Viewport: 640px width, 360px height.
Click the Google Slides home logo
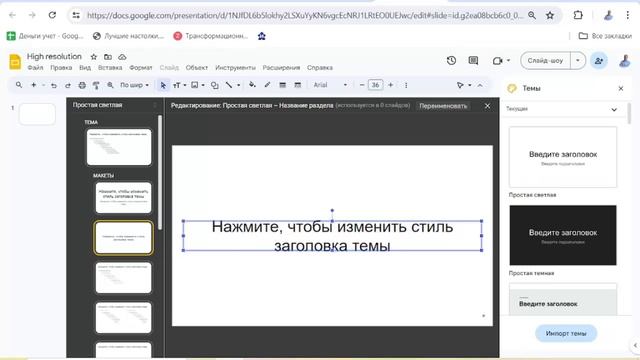click(x=15, y=62)
